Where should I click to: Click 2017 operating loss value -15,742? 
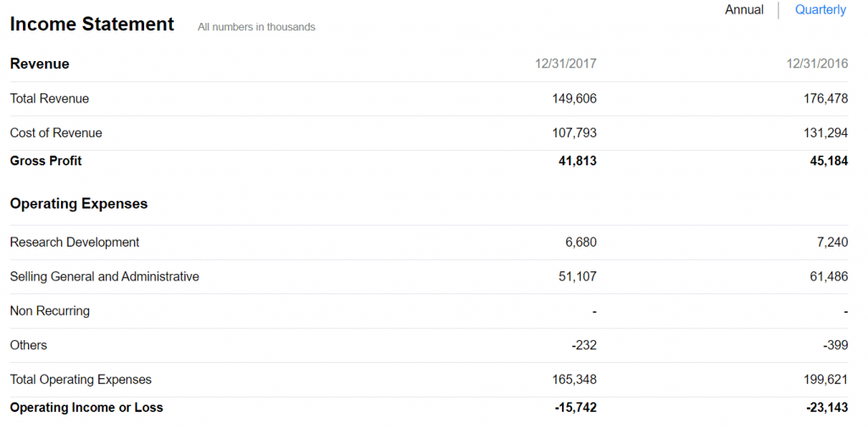click(x=576, y=408)
